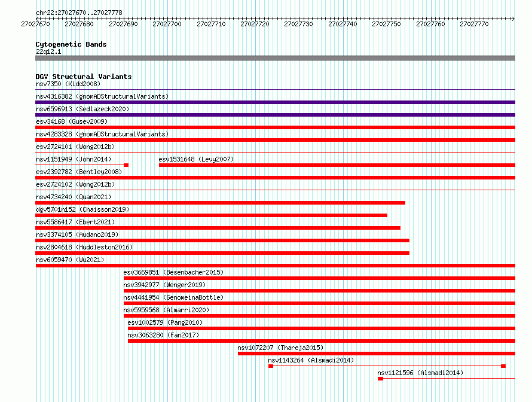This screenshot has width=532, height=402.
Task: Click esv2724102 (Wong2012b) label
Action: [75, 184]
